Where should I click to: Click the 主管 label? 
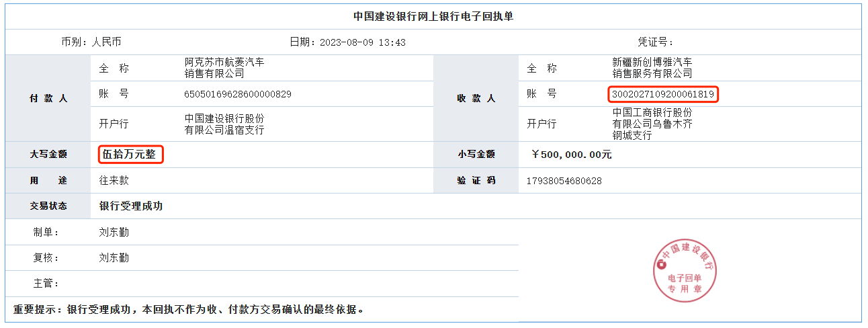tap(46, 284)
